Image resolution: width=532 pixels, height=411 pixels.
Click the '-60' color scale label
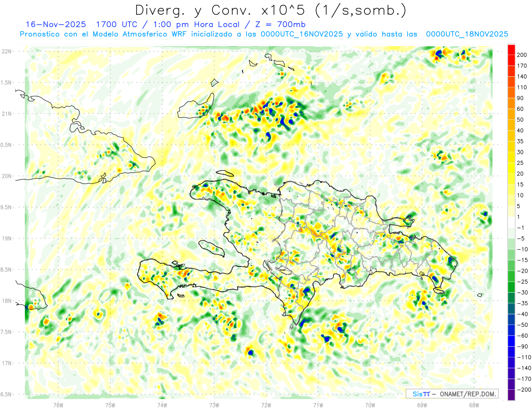point(522,336)
